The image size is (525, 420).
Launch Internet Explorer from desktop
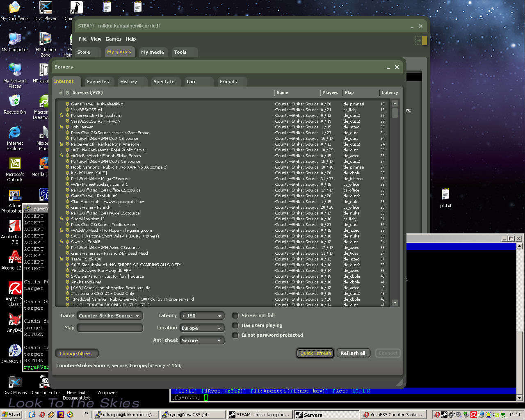coord(15,138)
